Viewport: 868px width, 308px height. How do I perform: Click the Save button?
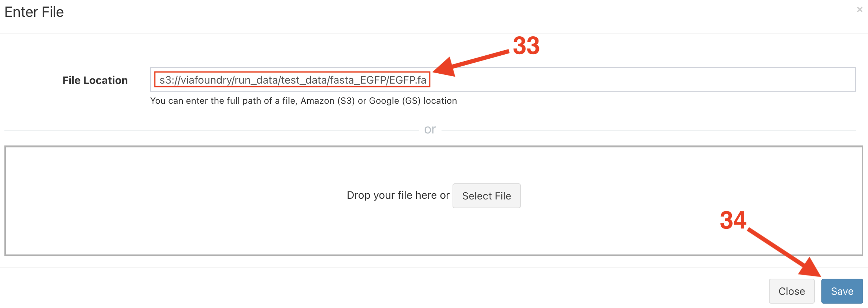tap(842, 291)
